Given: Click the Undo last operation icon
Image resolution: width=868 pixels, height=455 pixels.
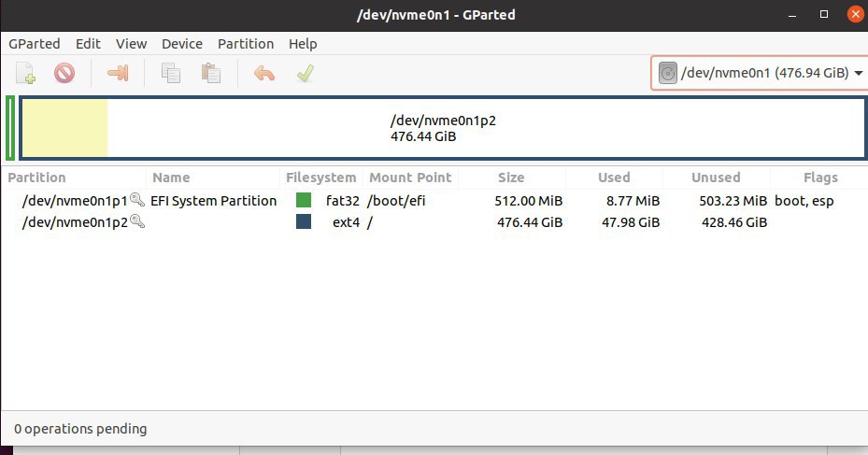Looking at the screenshot, I should coord(264,73).
